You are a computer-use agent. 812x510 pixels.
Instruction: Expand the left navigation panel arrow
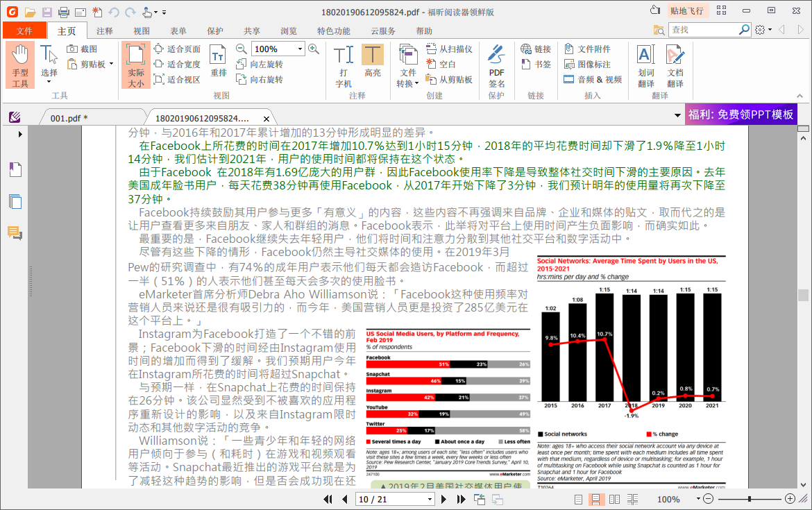(20, 135)
